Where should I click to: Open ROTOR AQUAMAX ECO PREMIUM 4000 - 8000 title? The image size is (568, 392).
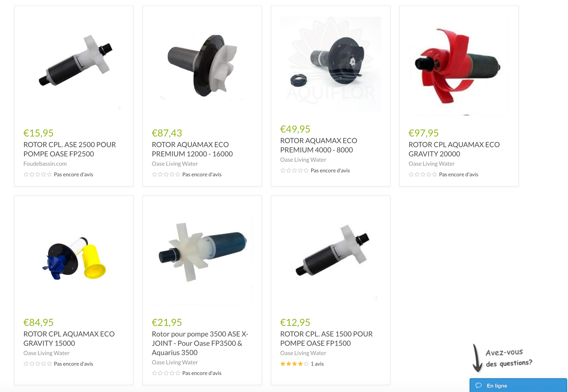pyautogui.click(x=319, y=145)
